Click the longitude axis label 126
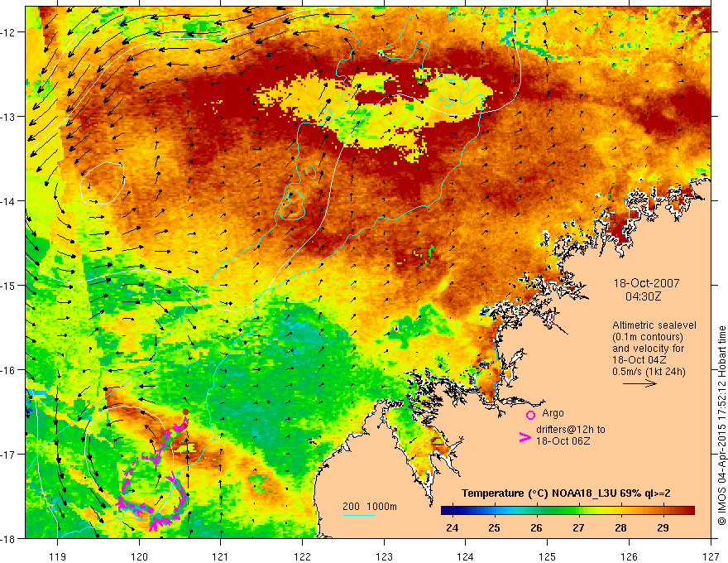Screen dimensions: 728x563 click(629, 556)
